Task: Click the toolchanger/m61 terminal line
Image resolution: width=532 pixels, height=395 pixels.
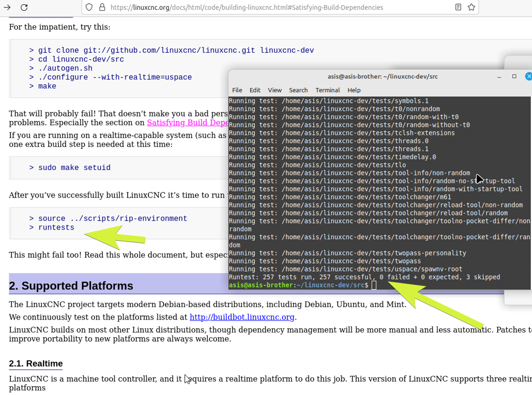Action: coord(340,197)
